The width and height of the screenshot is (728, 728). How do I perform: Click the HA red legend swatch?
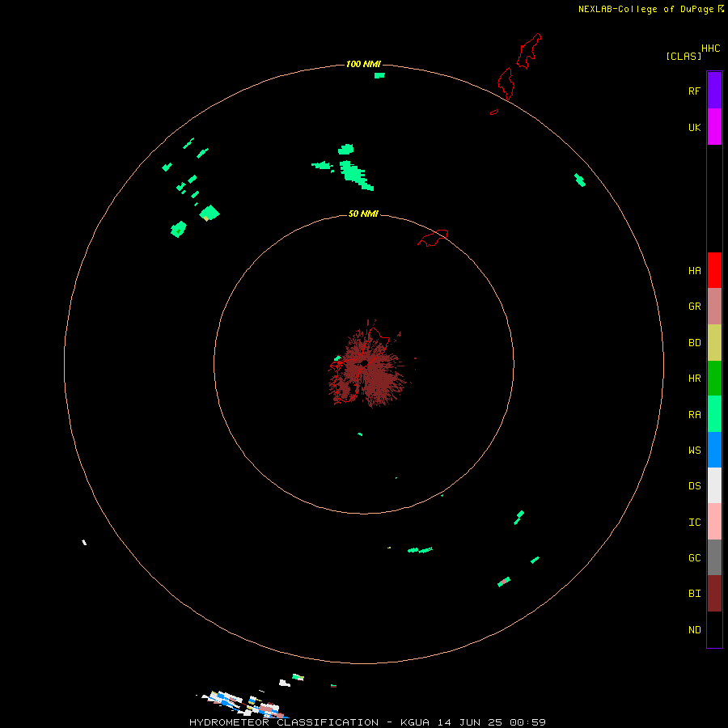pos(714,270)
